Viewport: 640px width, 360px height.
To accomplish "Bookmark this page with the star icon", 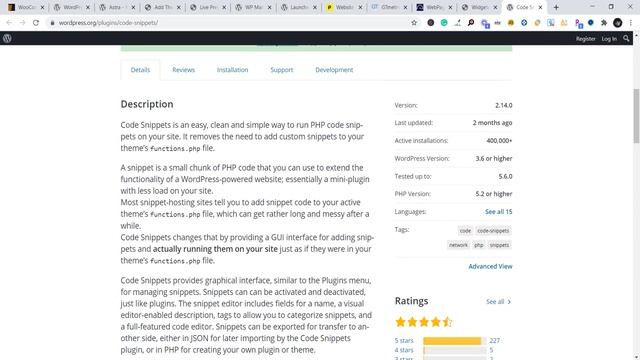I will pyautogui.click(x=414, y=23).
